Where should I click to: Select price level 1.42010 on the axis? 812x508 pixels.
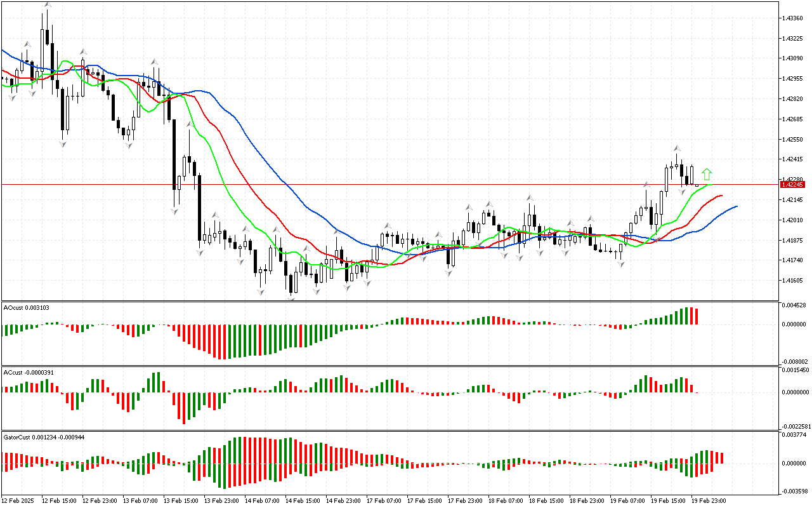click(792, 220)
